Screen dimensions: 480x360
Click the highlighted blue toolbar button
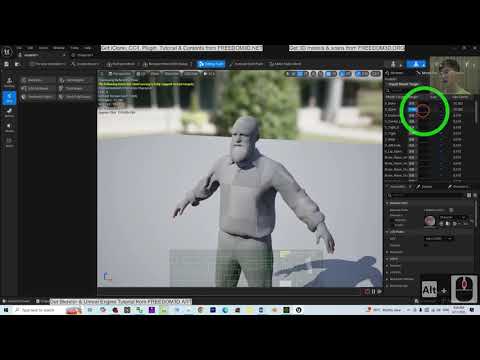pos(211,64)
